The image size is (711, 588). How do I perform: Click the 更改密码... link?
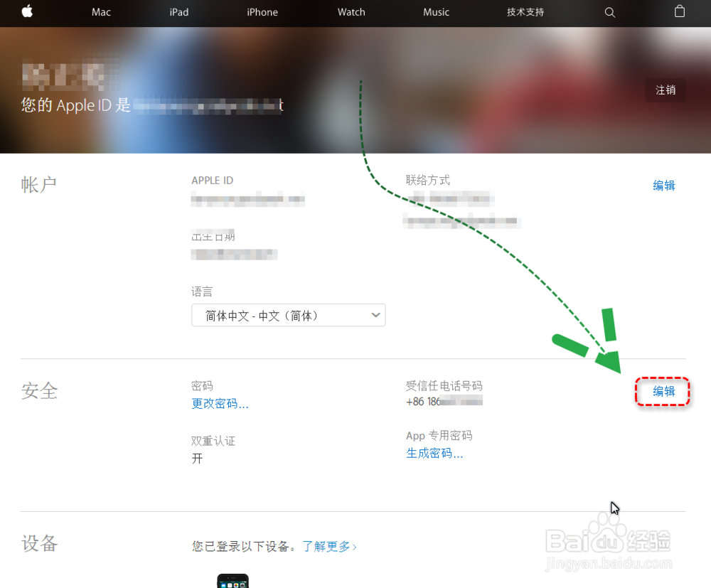pos(220,403)
